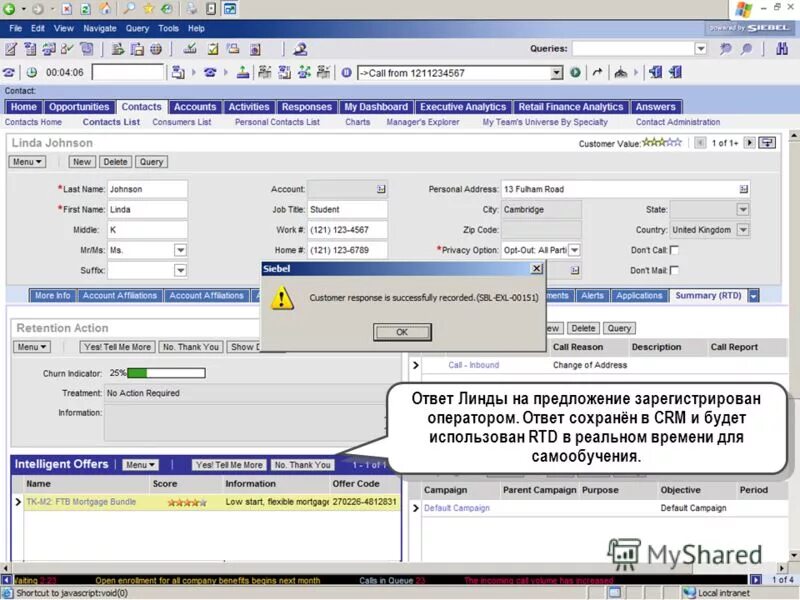Click the pencil notepad icon in Siebel toolbar
Viewport: 800px width, 600px height.
click(11, 49)
